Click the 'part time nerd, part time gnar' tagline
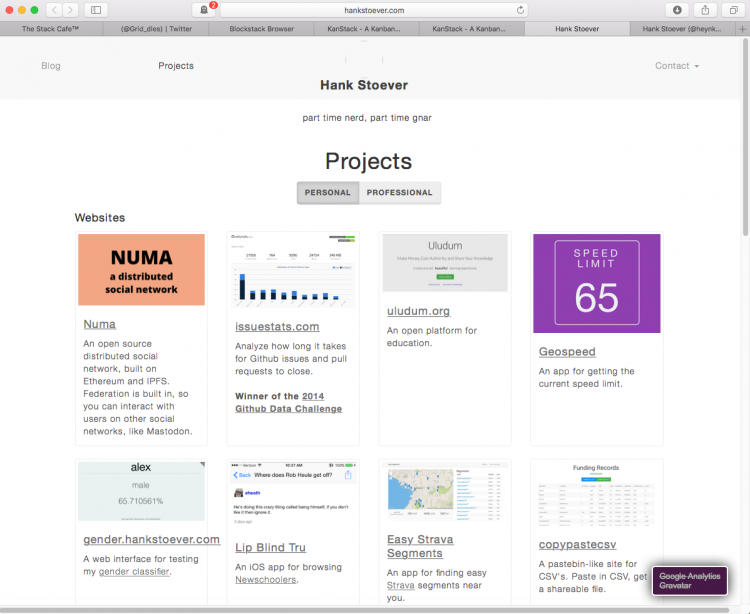Image resolution: width=750 pixels, height=614 pixels. tap(367, 118)
